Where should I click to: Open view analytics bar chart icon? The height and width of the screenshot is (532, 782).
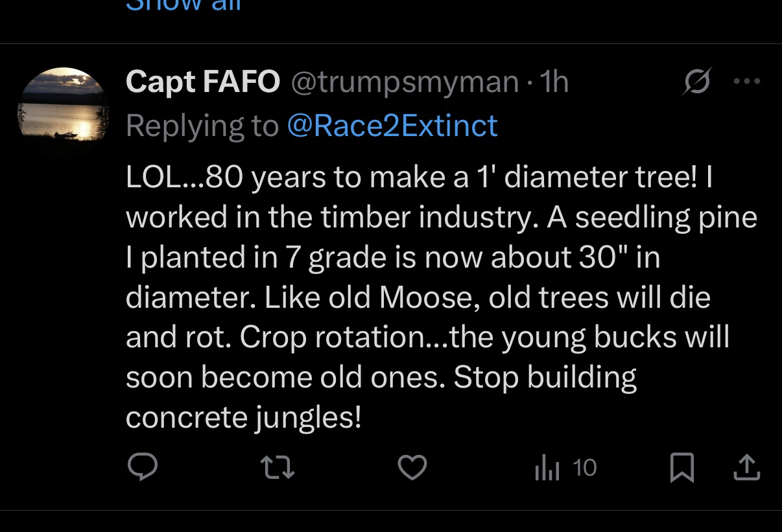pos(547,468)
